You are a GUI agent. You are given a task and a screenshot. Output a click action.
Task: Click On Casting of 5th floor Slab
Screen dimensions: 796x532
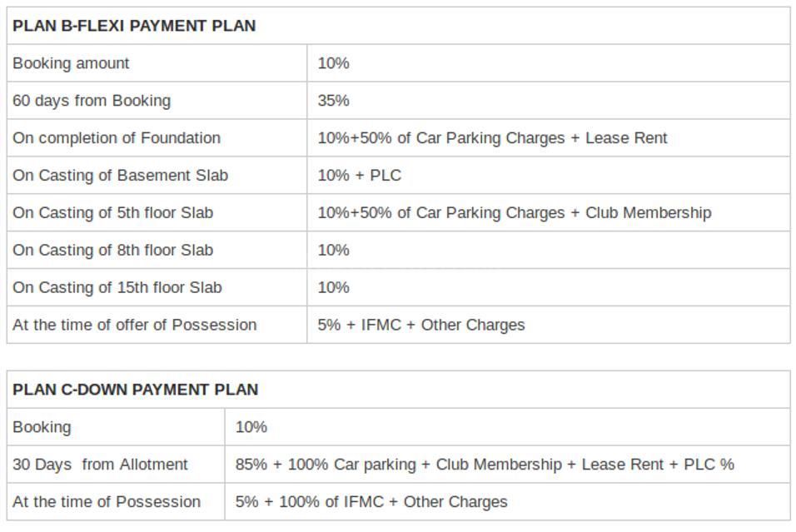click(x=112, y=213)
